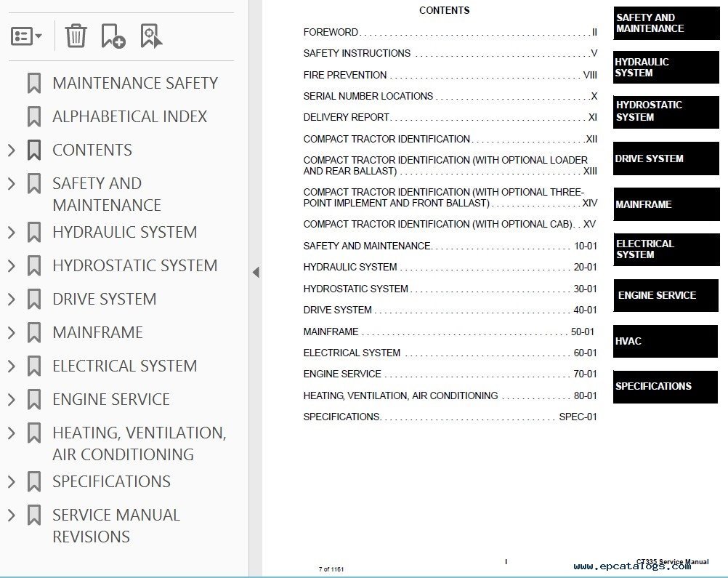Click bookmark icon beside SPECIFICATIONS
728x578 pixels.
[33, 482]
